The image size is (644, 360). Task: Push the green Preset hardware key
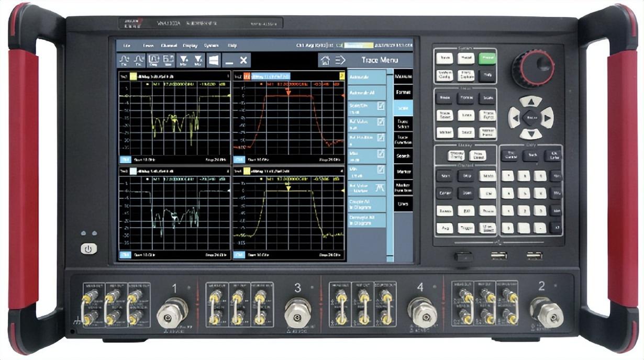tap(487, 58)
